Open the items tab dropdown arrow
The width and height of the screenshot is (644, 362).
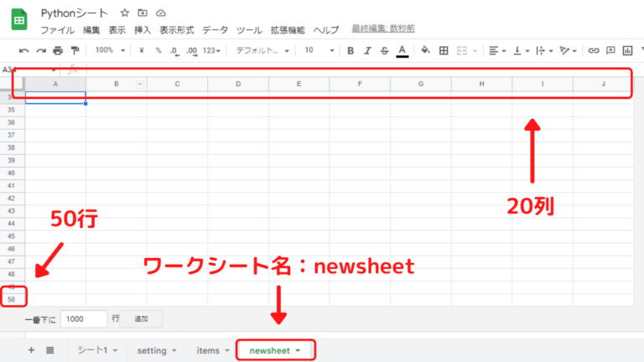(227, 350)
